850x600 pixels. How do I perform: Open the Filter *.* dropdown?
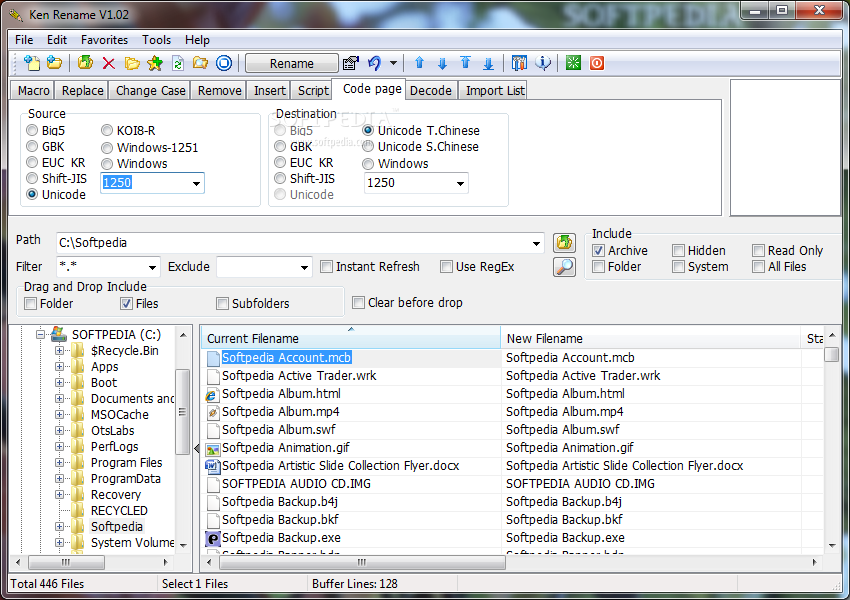pyautogui.click(x=152, y=267)
